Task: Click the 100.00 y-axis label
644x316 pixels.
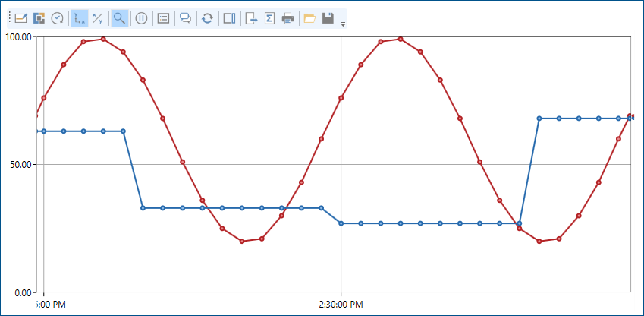Action: [18, 37]
